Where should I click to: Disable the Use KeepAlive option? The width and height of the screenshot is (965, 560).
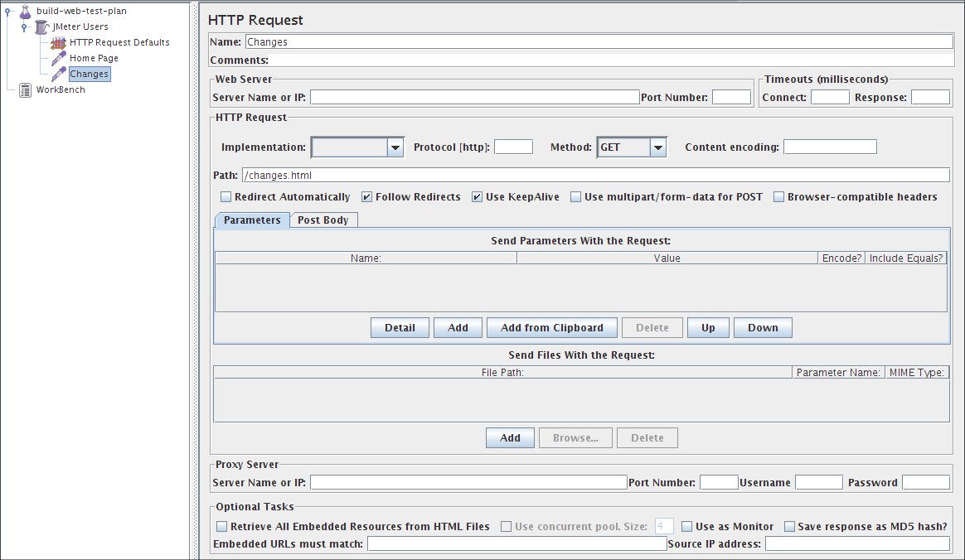tap(477, 197)
